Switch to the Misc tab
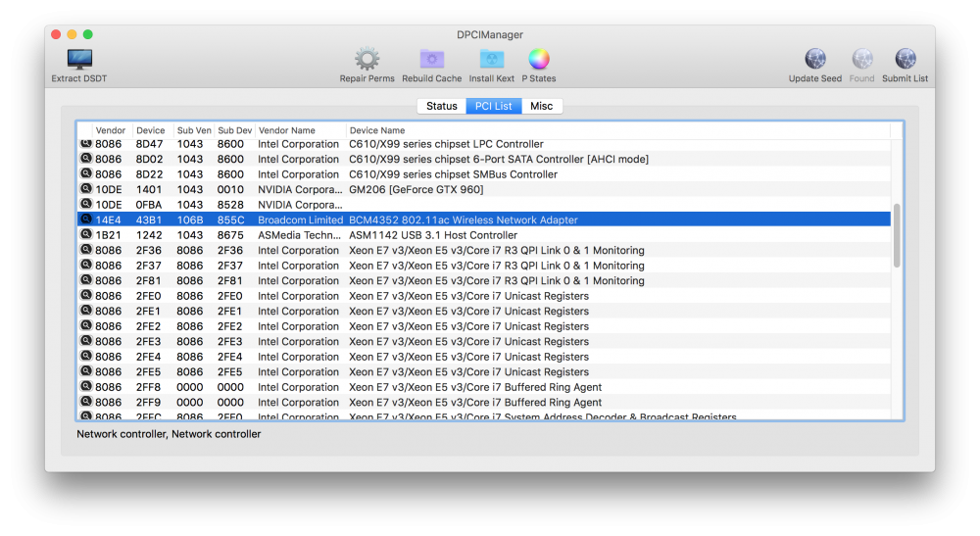 541,106
